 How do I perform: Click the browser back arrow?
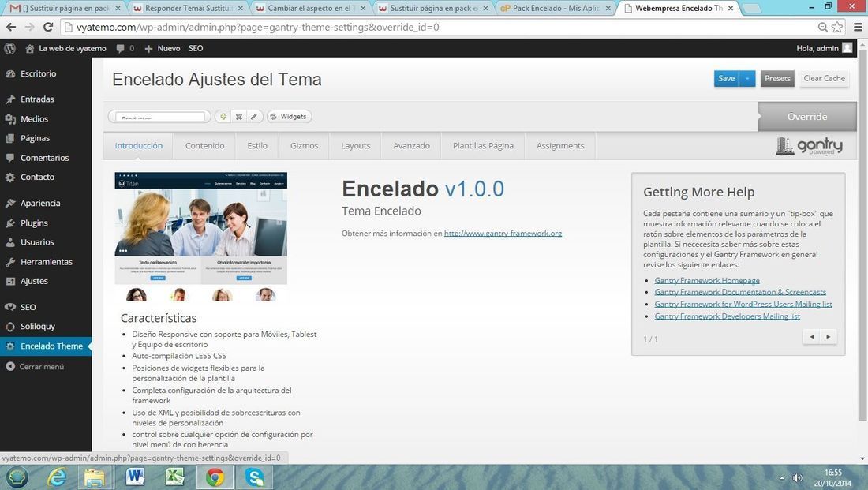[x=11, y=27]
